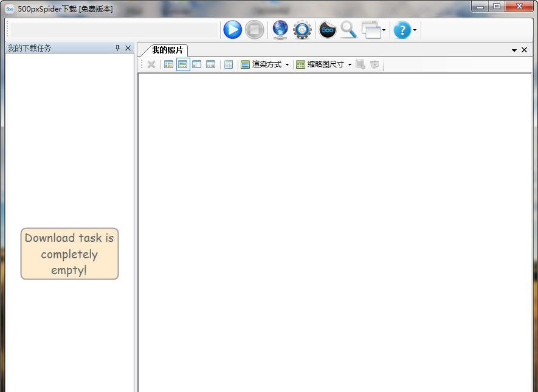Toggle the pin on 我的下载任务 panel
This screenshot has width=538, height=392.
point(117,48)
